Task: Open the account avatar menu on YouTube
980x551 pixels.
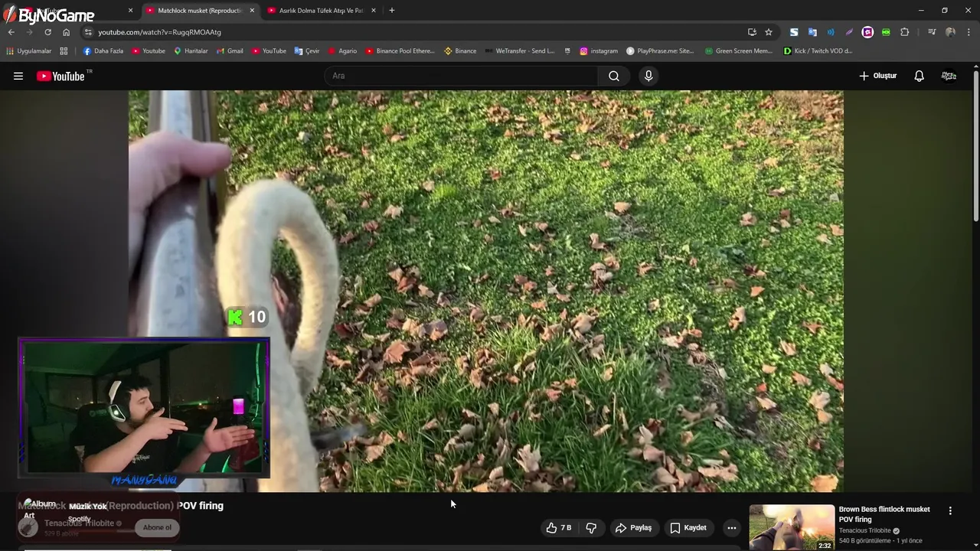Action: pos(949,76)
